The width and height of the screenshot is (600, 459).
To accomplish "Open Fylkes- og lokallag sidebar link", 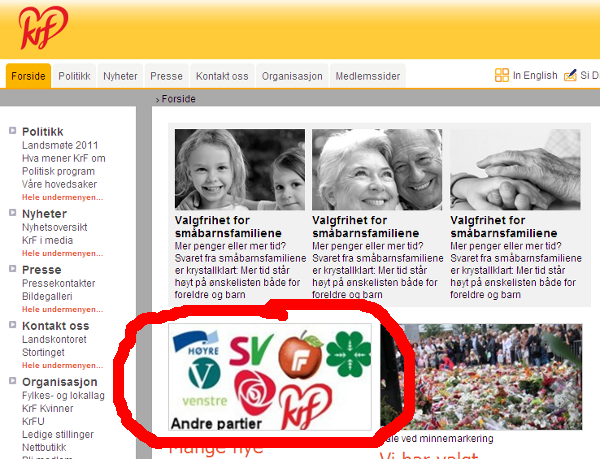I will tap(63, 396).
